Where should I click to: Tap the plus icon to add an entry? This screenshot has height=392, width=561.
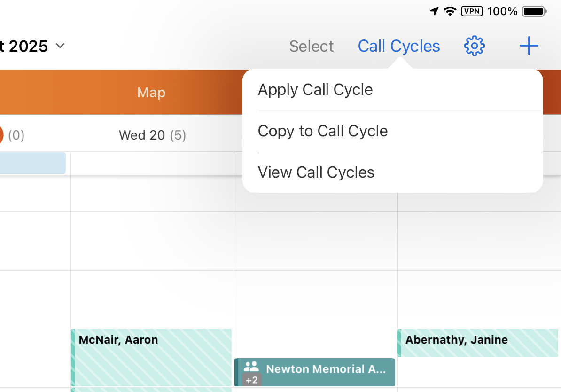(x=529, y=46)
